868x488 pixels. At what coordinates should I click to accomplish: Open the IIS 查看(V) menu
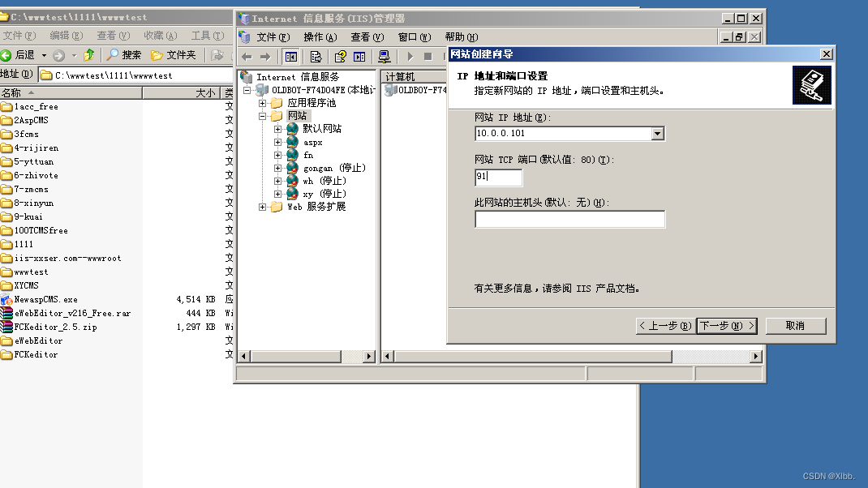pos(367,37)
